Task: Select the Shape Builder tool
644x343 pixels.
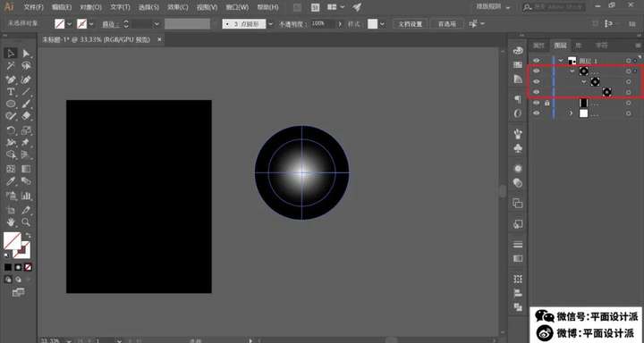Action: coord(11,155)
